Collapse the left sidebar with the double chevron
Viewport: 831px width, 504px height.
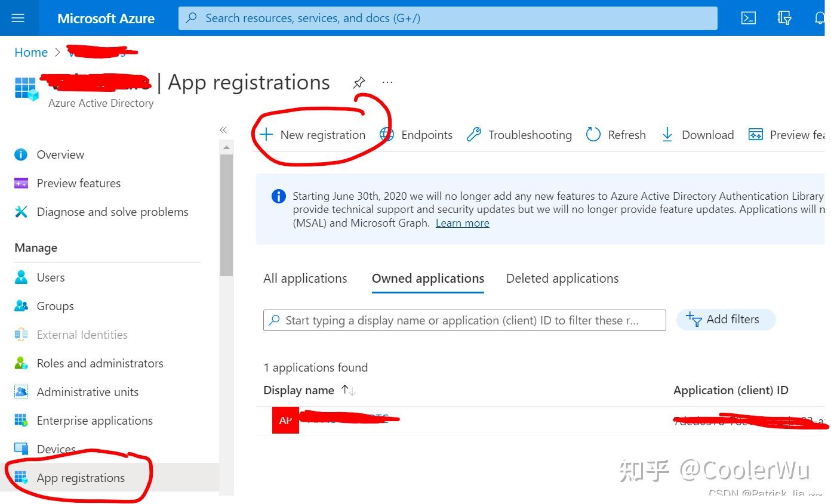tap(223, 130)
